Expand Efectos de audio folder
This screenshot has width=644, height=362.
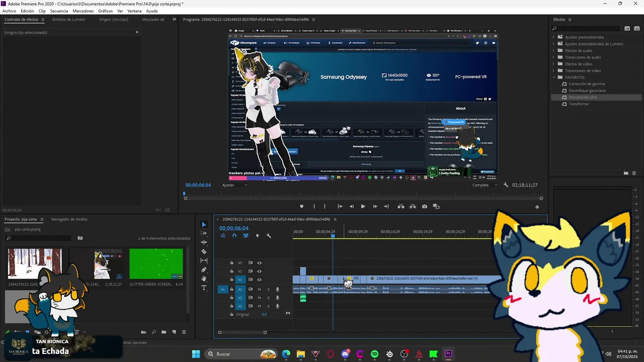click(553, 51)
